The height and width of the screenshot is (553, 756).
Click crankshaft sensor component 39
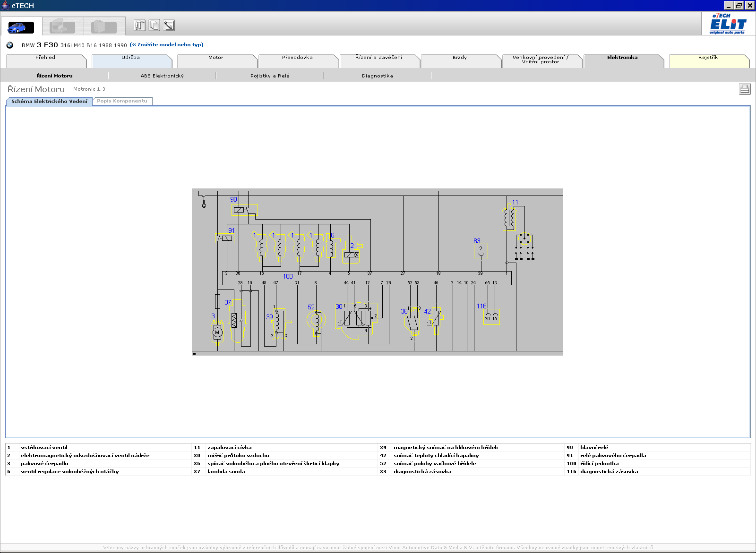(279, 323)
